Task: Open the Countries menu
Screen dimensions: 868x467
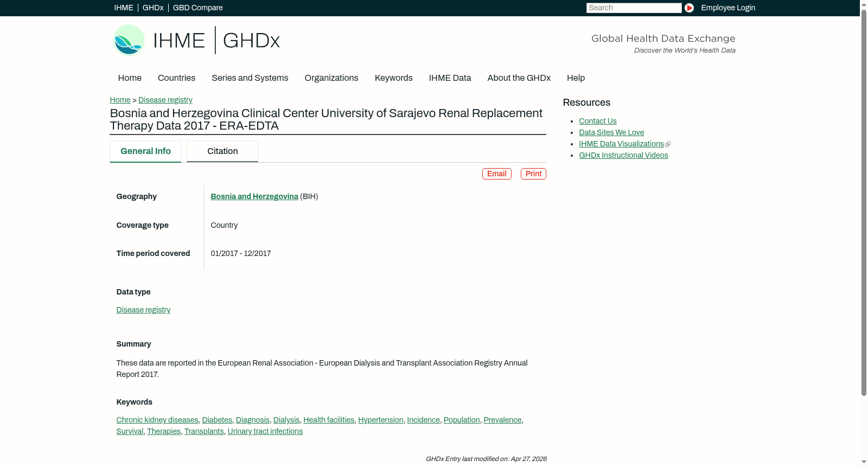Action: [177, 78]
